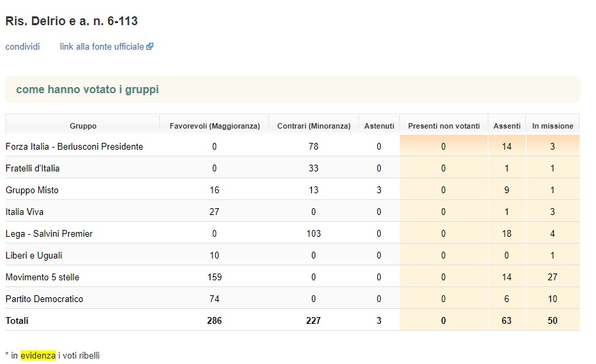596x364 pixels.
Task: Click Partito Democratico's Favorevoli value 74
Action: click(x=215, y=299)
